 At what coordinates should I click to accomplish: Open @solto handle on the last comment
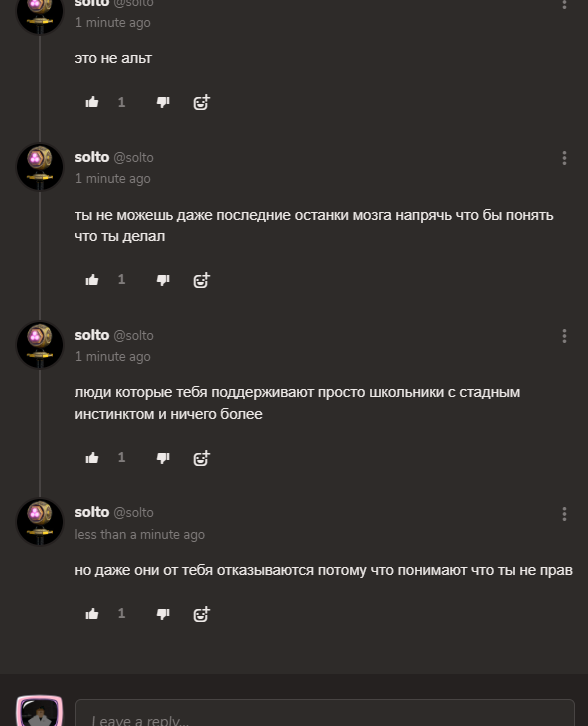133,513
